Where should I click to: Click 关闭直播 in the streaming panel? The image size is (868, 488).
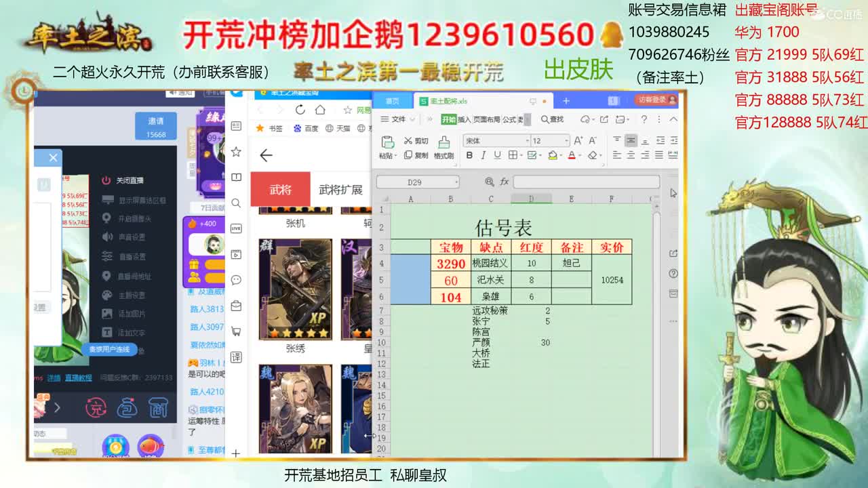tap(123, 180)
